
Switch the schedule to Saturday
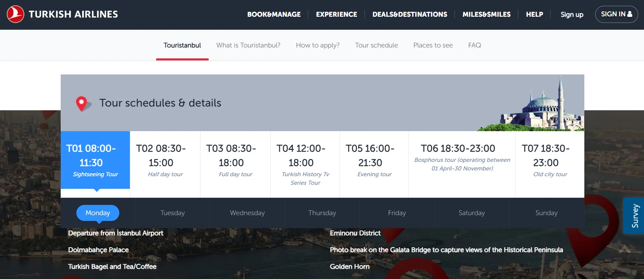(471, 213)
